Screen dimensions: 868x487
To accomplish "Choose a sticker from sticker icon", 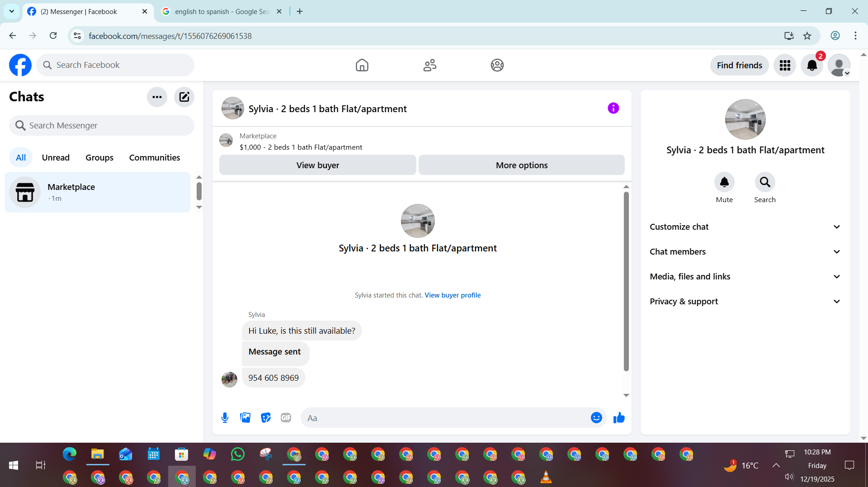I will pos(266,418).
